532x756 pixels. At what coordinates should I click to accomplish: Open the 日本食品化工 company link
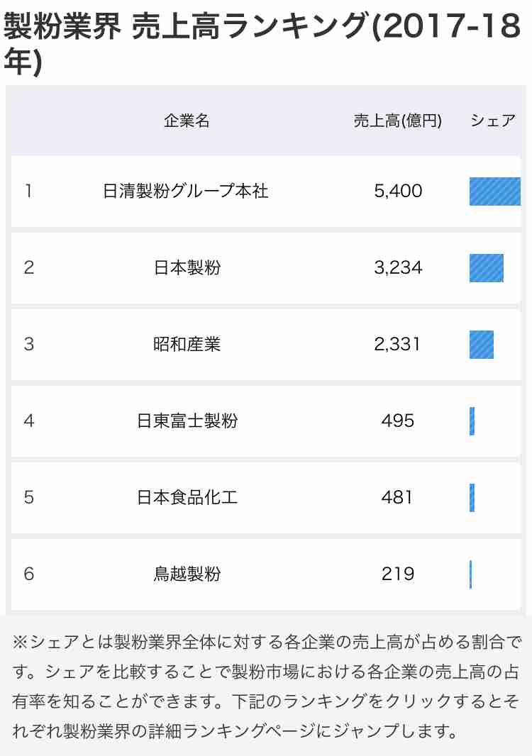[187, 497]
